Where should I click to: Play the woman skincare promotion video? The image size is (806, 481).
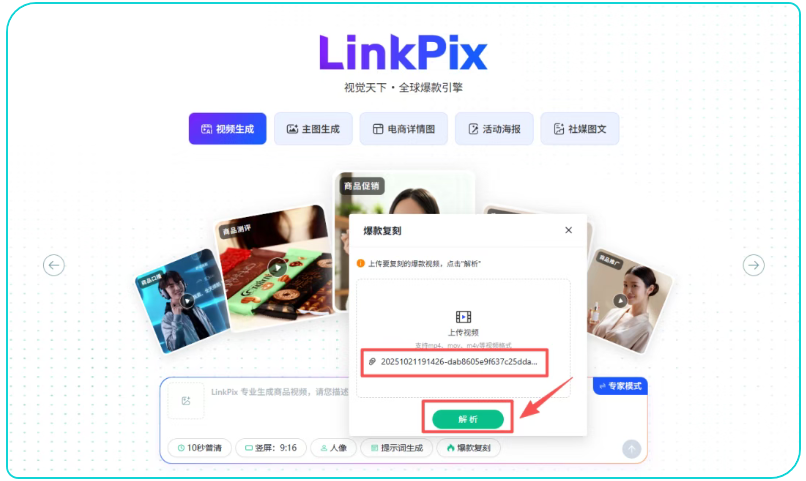click(x=620, y=301)
